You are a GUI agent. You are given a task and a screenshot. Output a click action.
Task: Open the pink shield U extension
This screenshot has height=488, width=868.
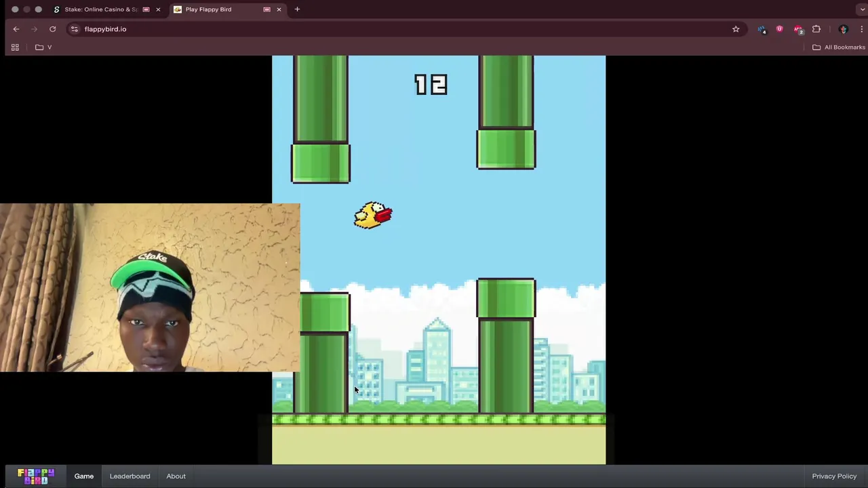(779, 29)
